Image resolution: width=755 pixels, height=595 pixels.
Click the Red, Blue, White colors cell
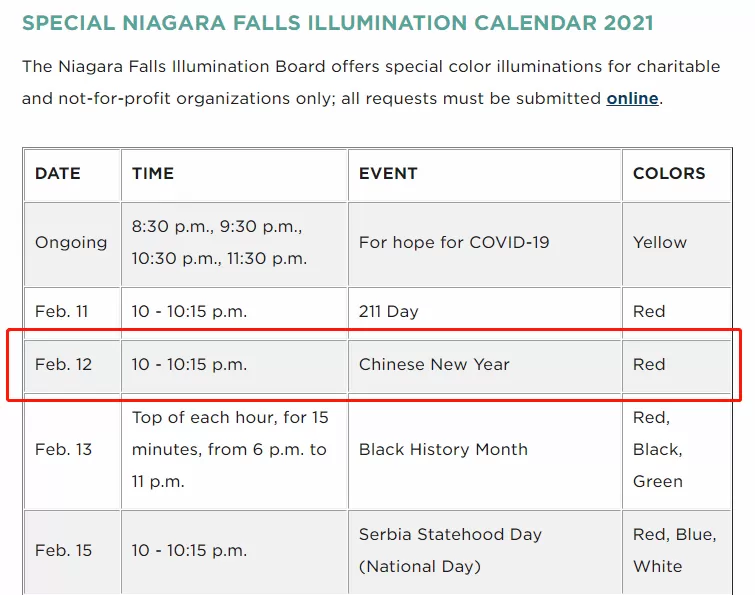click(x=677, y=553)
